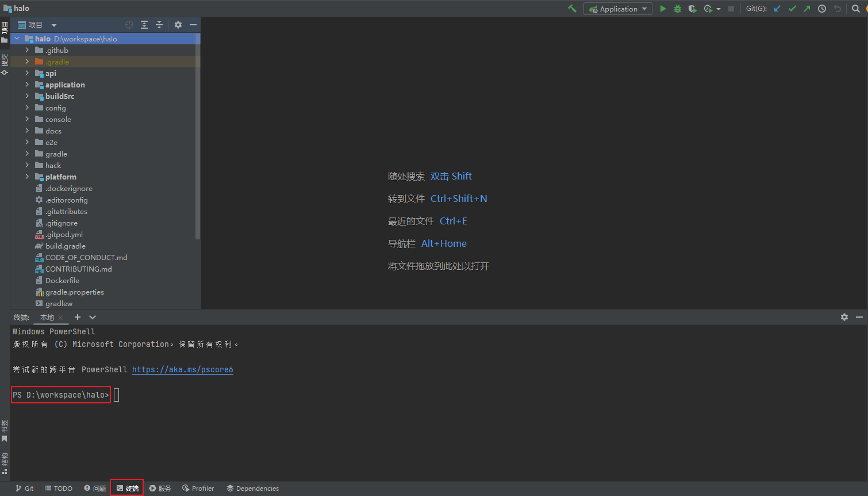868x496 pixels.
Task: Add a new terminal session plus icon
Action: (78, 317)
